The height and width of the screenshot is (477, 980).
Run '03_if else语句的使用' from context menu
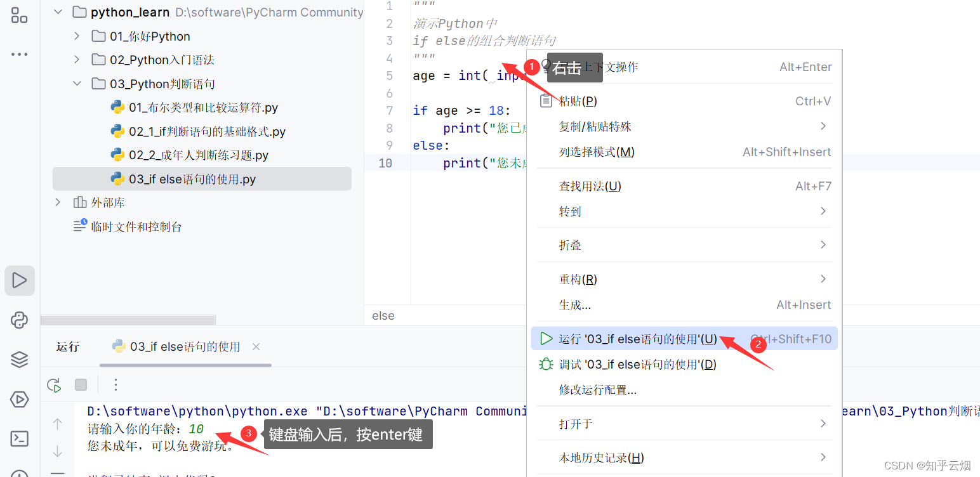coord(684,339)
